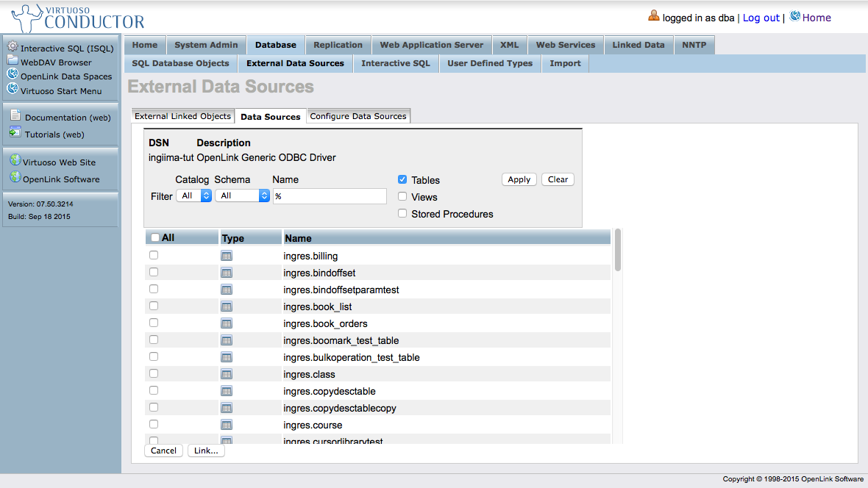Viewport: 868px width, 488px height.
Task: Open the Web Application Server tab
Action: pyautogui.click(x=431, y=45)
